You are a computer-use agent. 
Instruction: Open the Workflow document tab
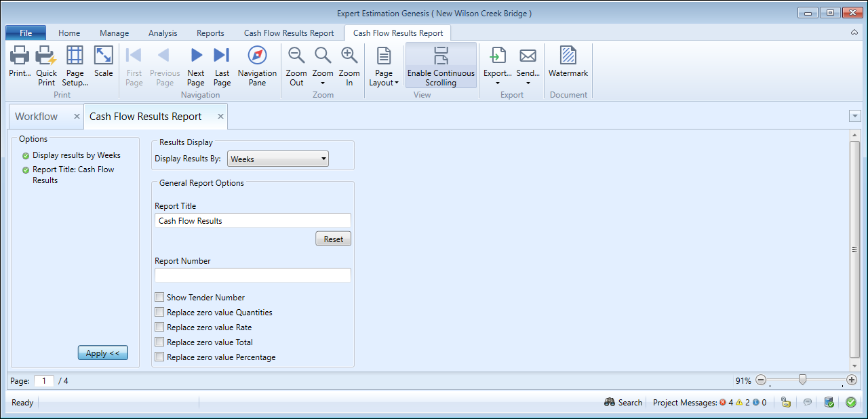coord(37,117)
